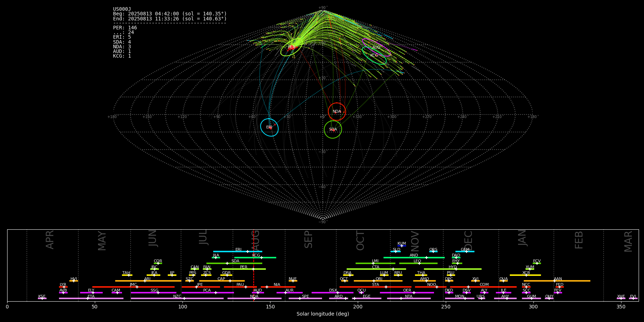The height and width of the screenshot is (322, 644).
Task: Click the +90° latitude label at map top
Action: coord(322,8)
